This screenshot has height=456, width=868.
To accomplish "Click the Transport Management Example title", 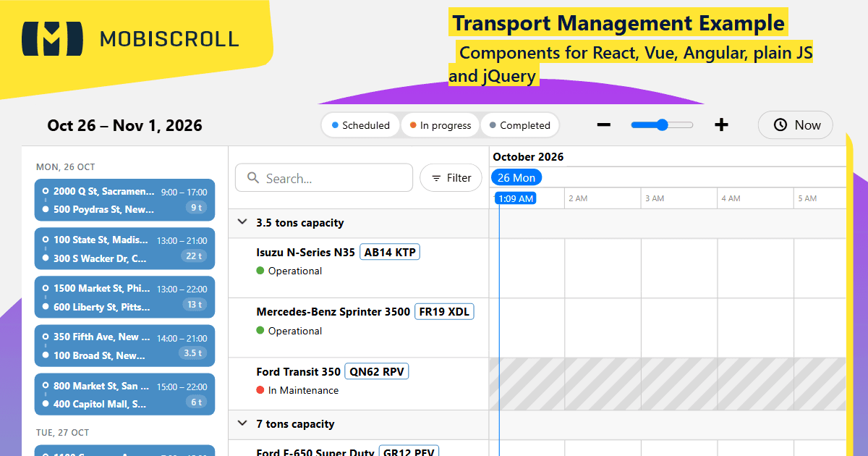I will (618, 23).
